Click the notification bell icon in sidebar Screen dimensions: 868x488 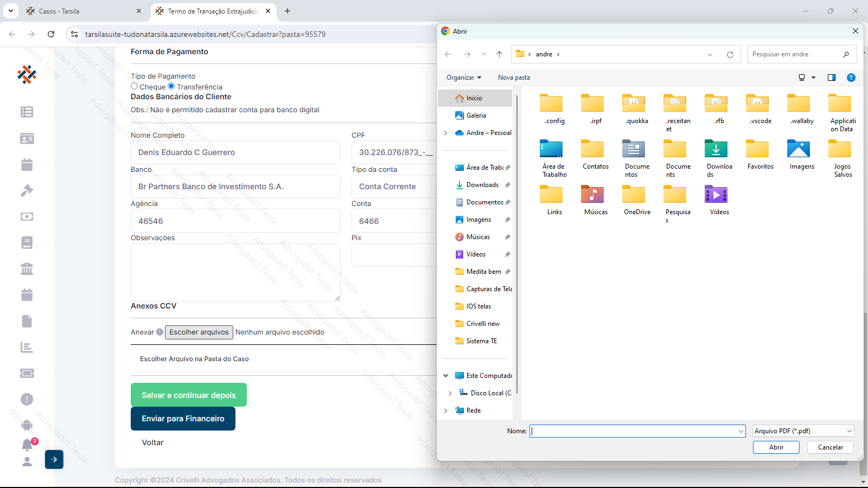click(27, 445)
